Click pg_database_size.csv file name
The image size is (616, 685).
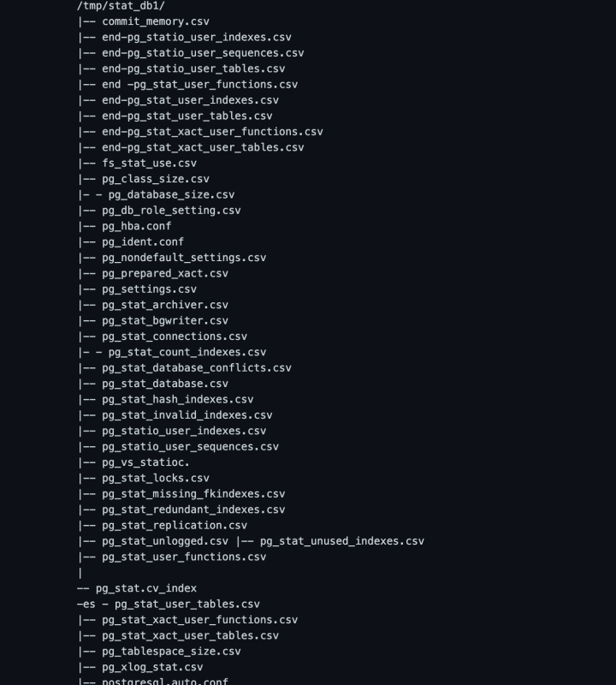(x=171, y=195)
